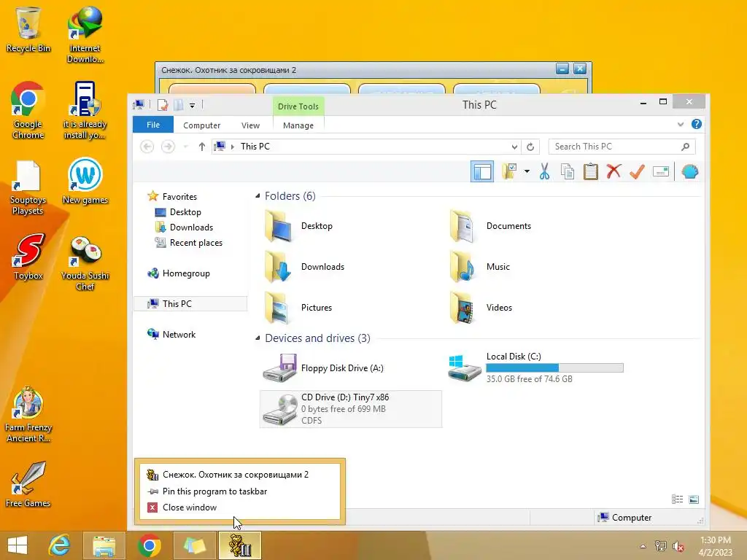Open Youda Sushi Chef desktop shortcut
The image size is (747, 560).
85,263
